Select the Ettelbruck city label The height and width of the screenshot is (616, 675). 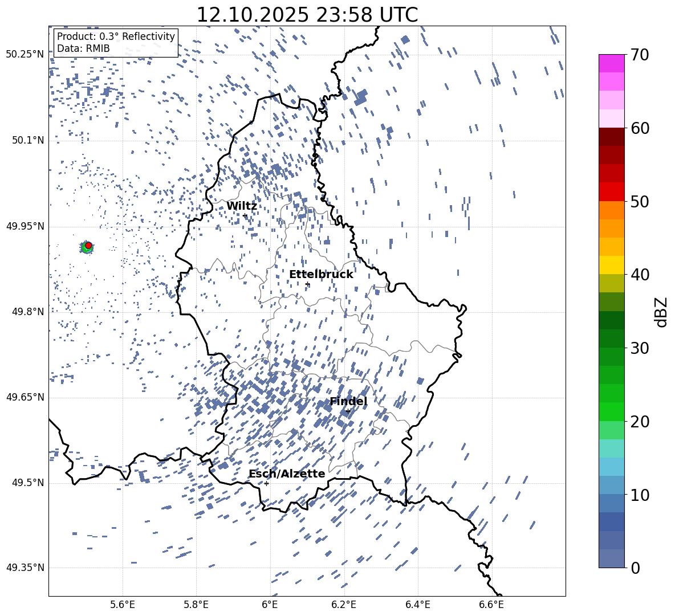pos(321,274)
